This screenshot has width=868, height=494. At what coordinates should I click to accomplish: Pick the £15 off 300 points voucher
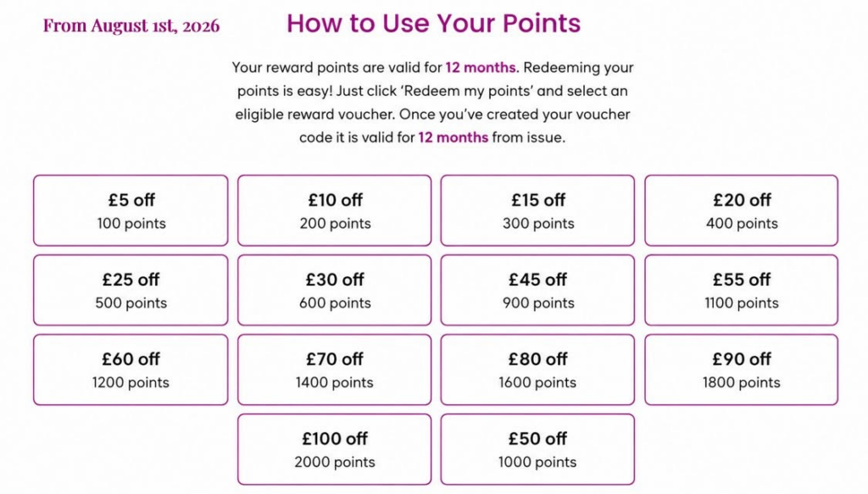(x=537, y=211)
